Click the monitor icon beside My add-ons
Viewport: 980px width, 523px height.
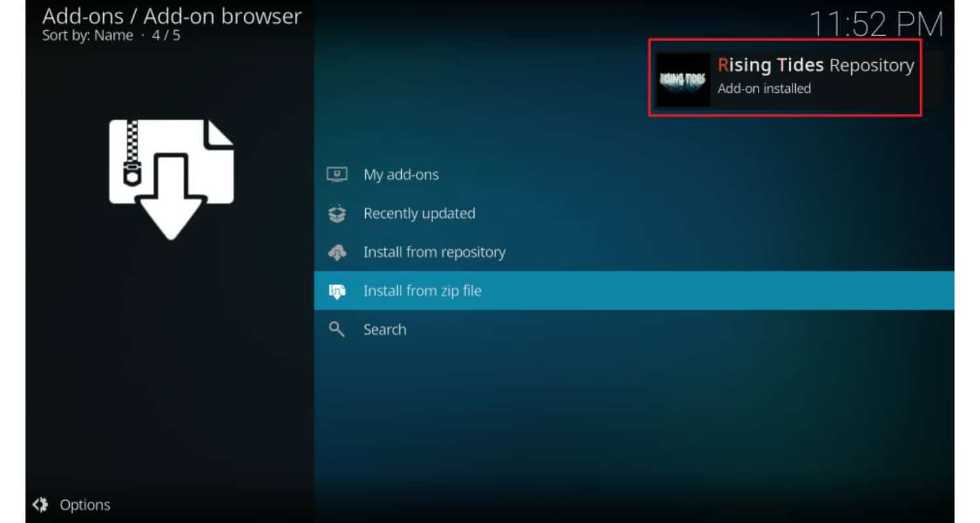(x=336, y=175)
